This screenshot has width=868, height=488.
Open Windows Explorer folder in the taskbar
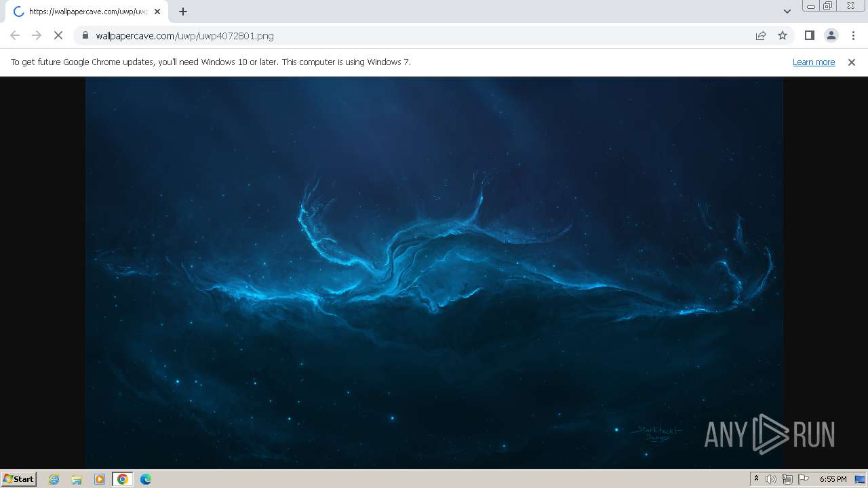tap(77, 479)
